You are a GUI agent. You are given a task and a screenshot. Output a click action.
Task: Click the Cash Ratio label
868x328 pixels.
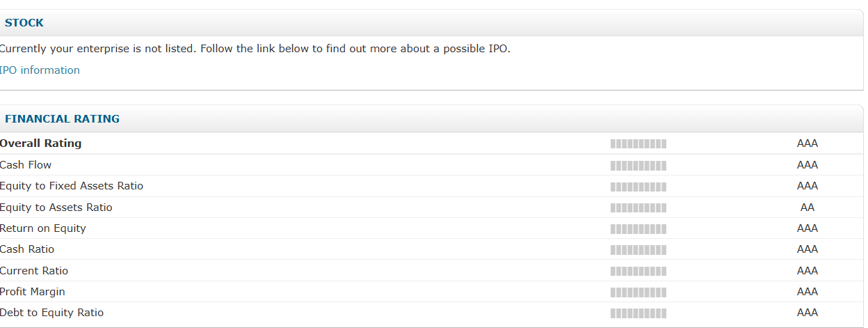coord(27,249)
